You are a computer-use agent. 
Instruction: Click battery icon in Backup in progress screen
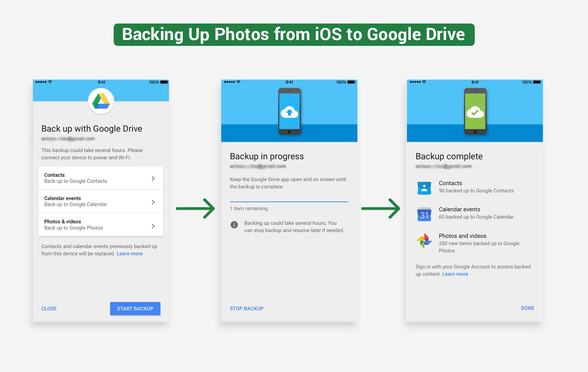352,82
